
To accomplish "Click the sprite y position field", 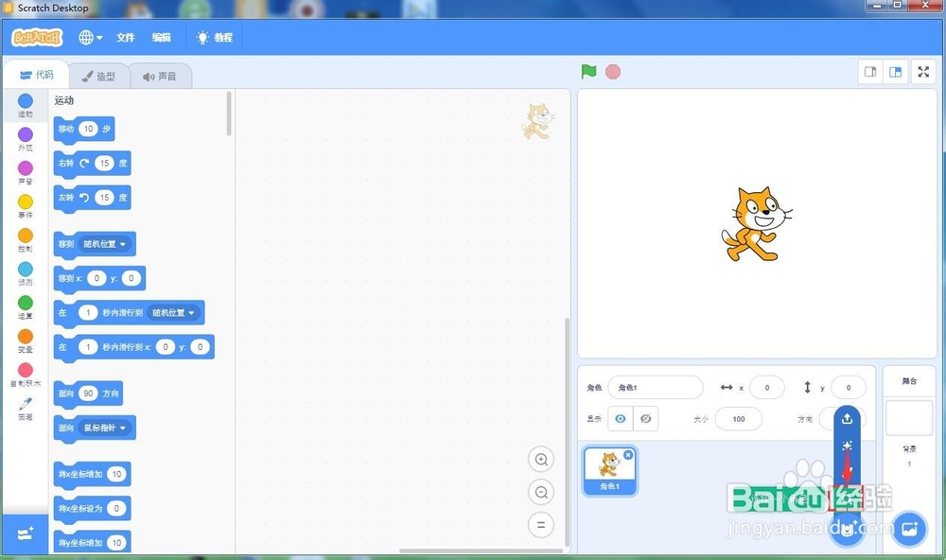I will click(849, 388).
